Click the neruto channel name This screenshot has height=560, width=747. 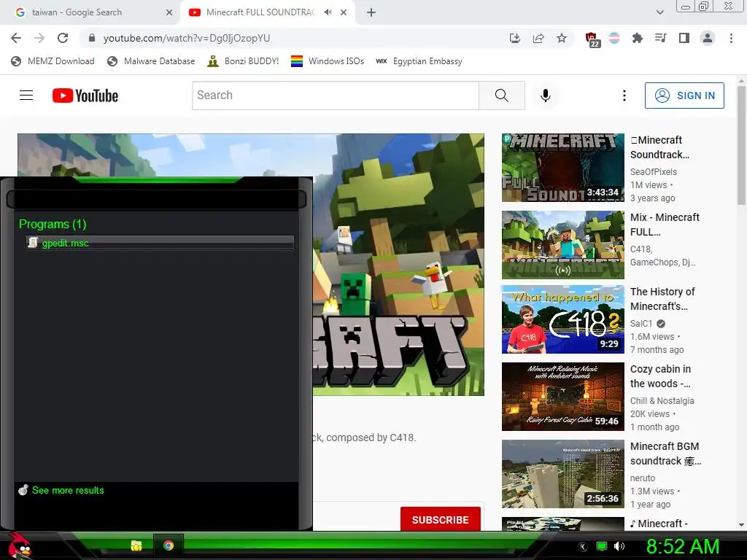(x=642, y=478)
